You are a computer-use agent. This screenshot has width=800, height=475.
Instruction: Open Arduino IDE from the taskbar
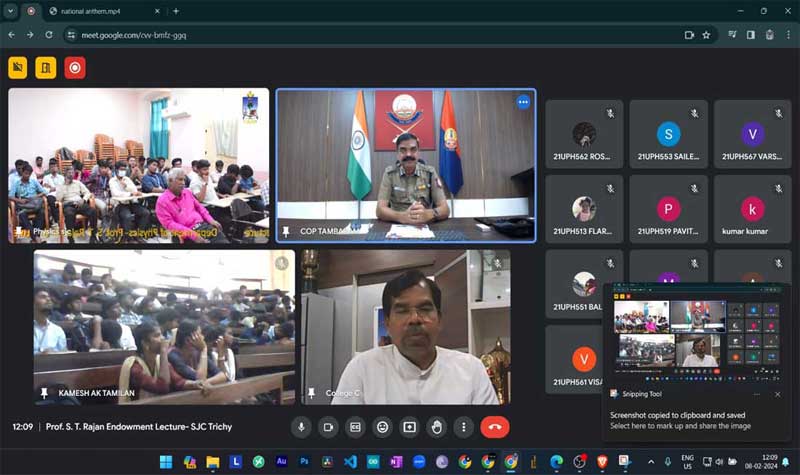tap(373, 462)
